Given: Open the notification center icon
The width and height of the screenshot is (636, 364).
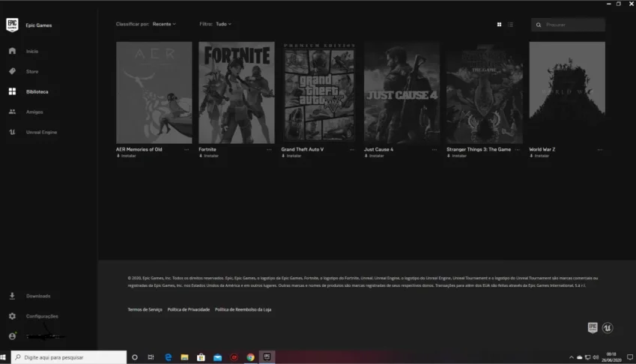Looking at the screenshot, I should click(630, 357).
